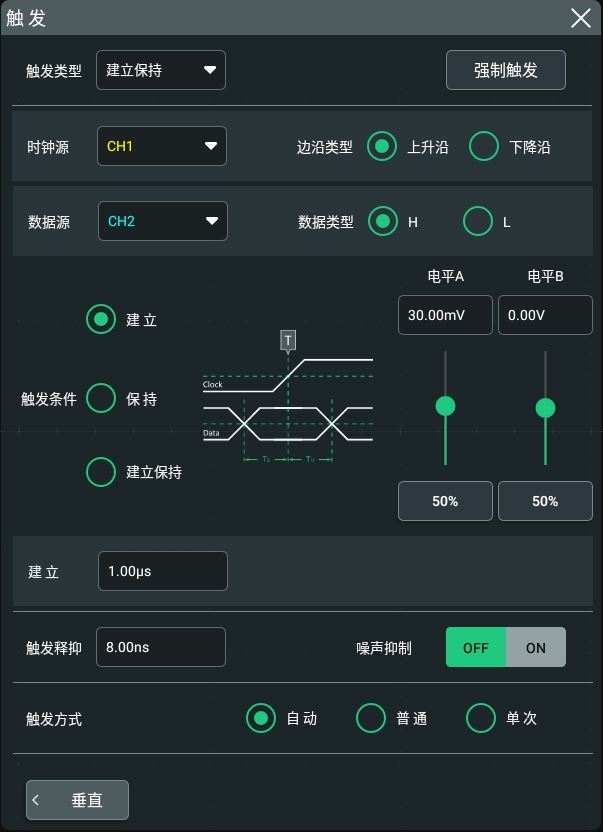Screen dimensions: 603x832
Task: Expand the 时钟源 CH1 dropdown
Action: pos(162,146)
